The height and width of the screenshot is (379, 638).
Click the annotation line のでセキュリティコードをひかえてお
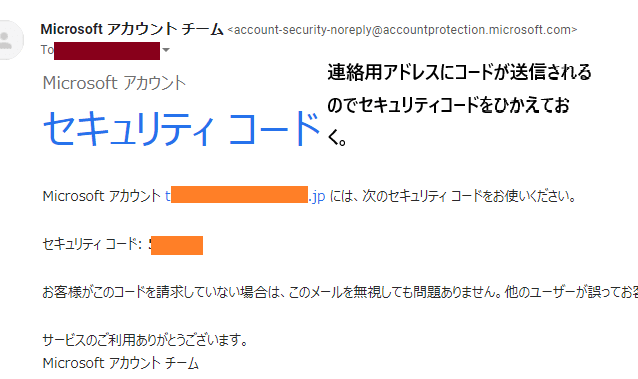pos(448,105)
